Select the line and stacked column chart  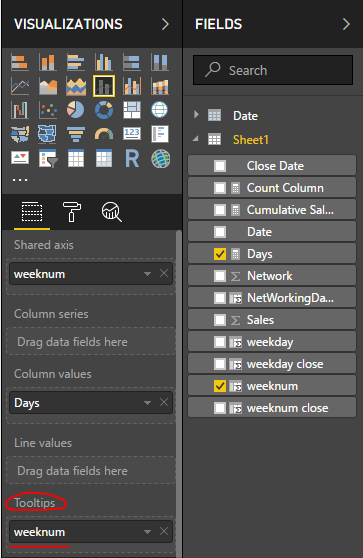[104, 86]
